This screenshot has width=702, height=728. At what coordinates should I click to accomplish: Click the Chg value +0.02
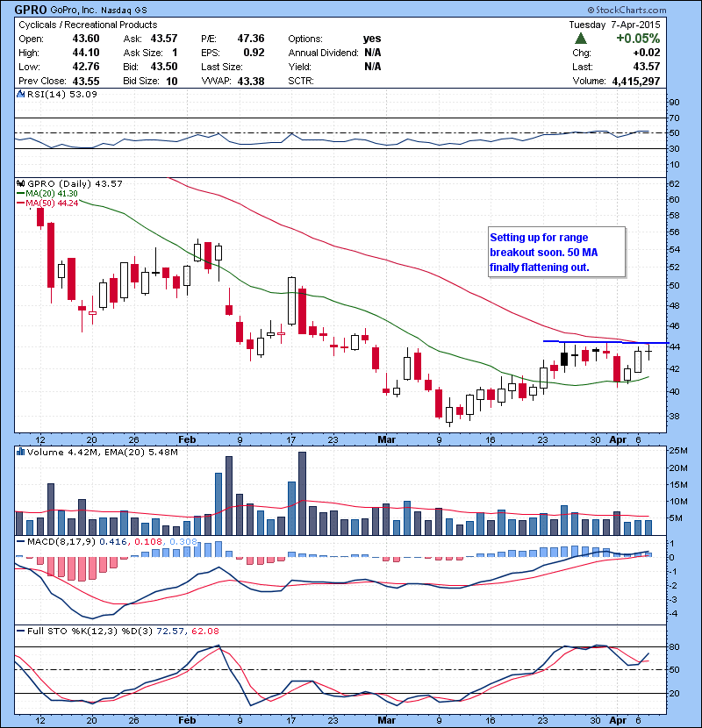pyautogui.click(x=646, y=53)
